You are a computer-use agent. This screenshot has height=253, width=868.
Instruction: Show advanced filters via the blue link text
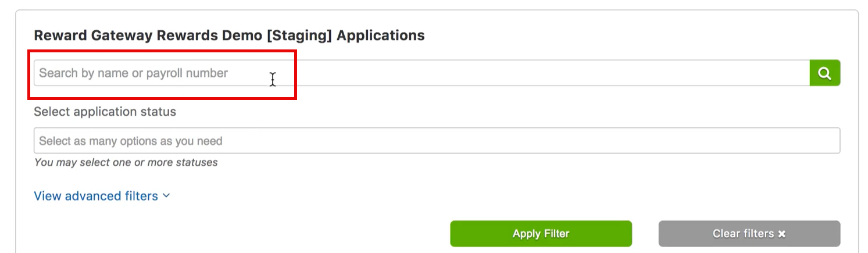[x=96, y=196]
